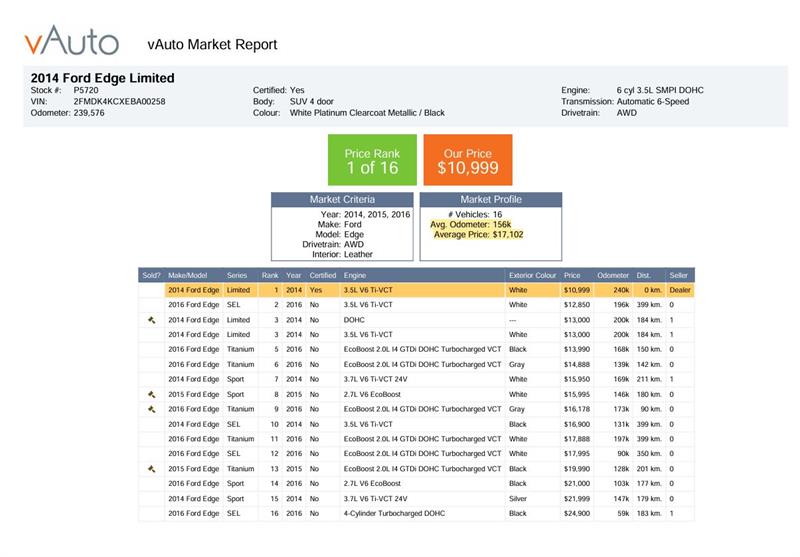Viewport: 800px width, 557px height.
Task: Click the '142 km.' distance cell
Action: point(649,365)
